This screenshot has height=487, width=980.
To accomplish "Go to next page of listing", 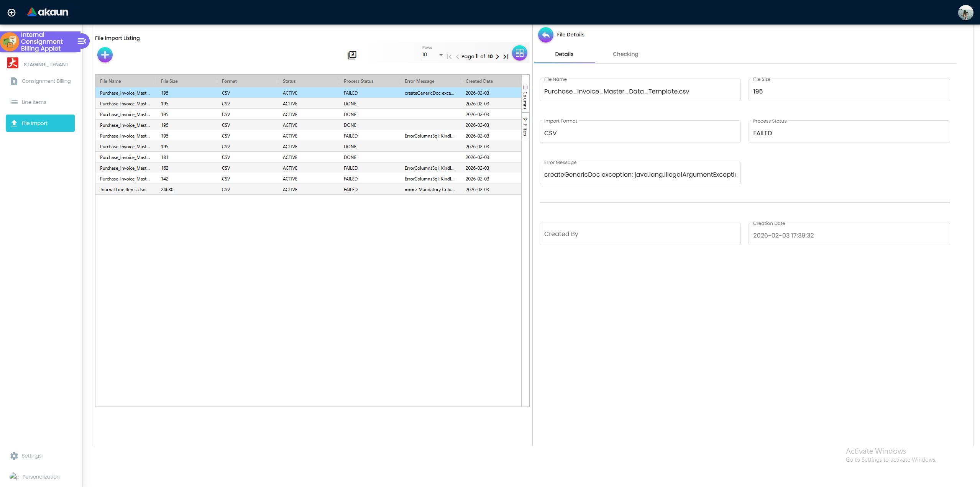I will (x=497, y=57).
